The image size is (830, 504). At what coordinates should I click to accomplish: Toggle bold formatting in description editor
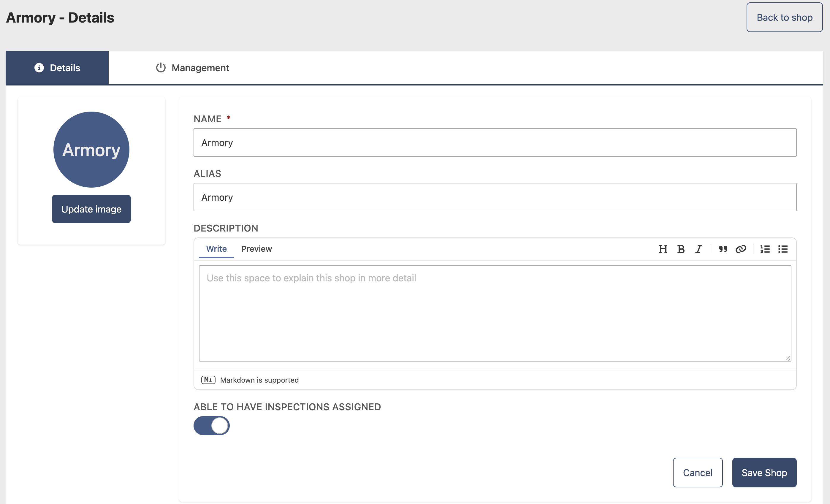pyautogui.click(x=681, y=249)
